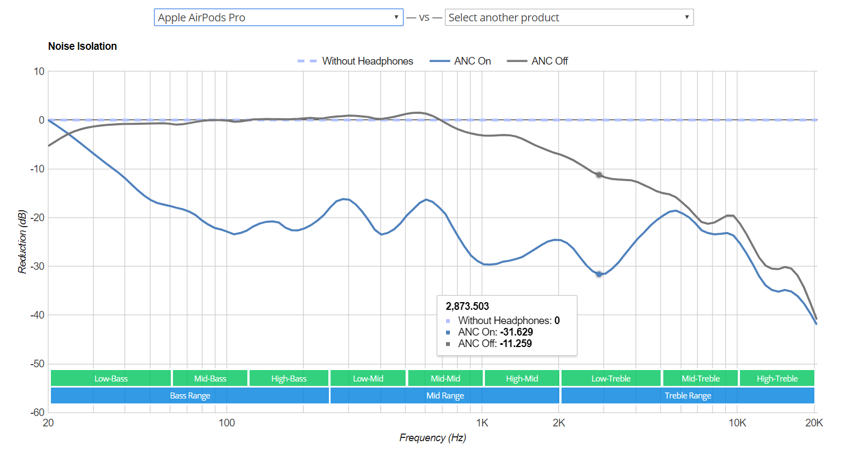
Task: Select the Mid Range bar
Action: pyautogui.click(x=445, y=395)
